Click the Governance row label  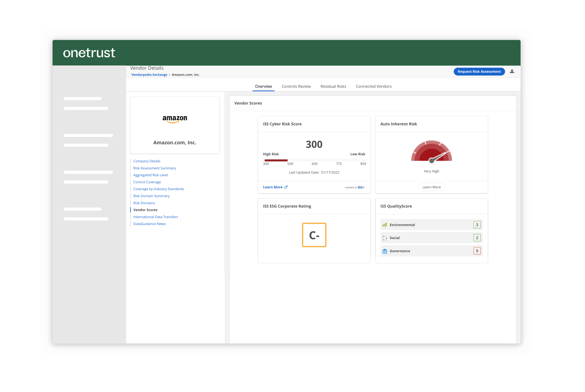point(400,251)
